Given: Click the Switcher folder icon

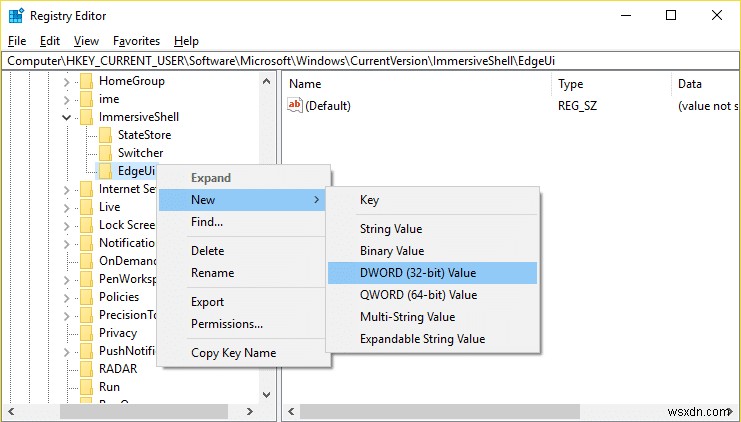Looking at the screenshot, I should (105, 153).
